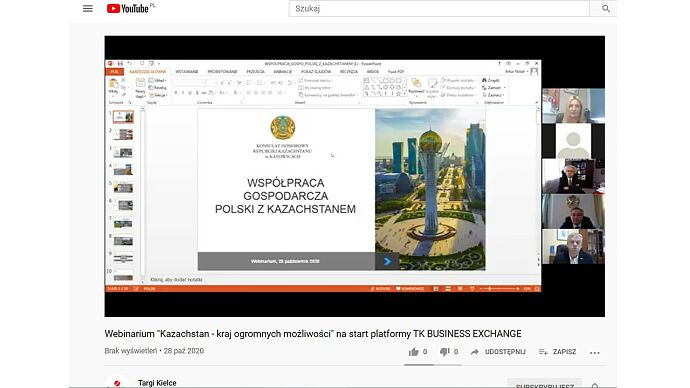Open the WIDOK ribbon tab

(373, 72)
